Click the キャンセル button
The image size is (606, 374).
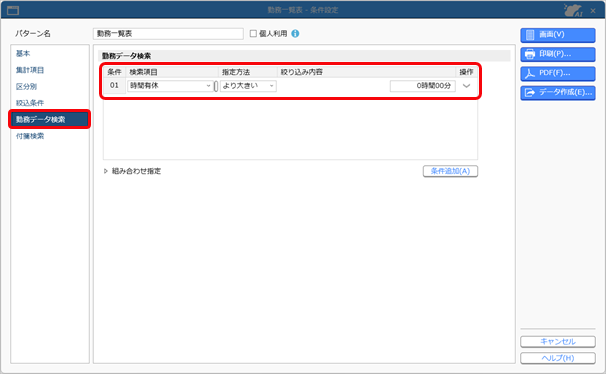[558, 342]
